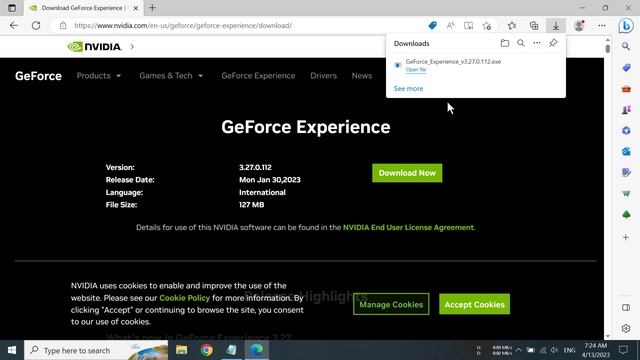Search downloads with magnifier icon
Screen dimensions: 640x360
point(521,43)
